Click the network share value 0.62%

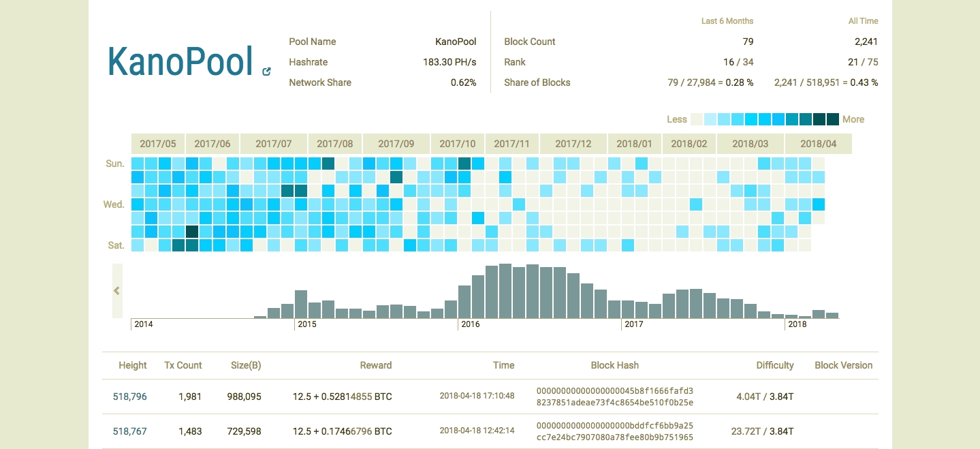point(464,82)
